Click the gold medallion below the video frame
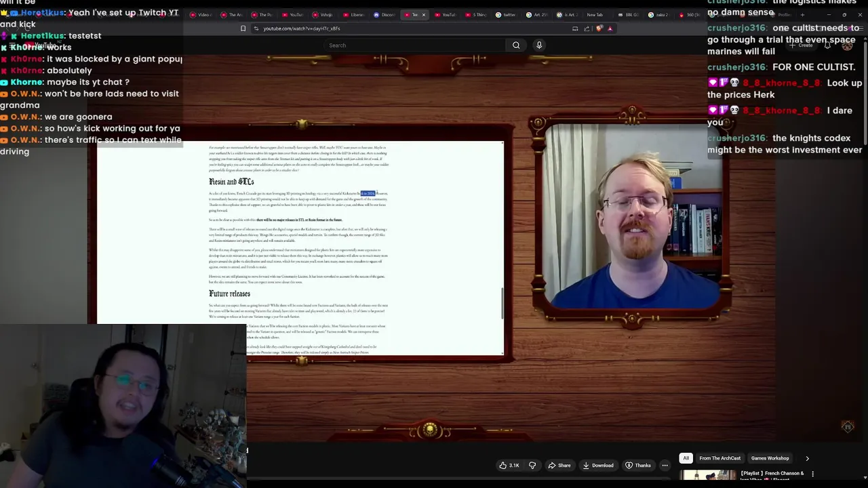Image resolution: width=868 pixels, height=488 pixels. pyautogui.click(x=429, y=430)
